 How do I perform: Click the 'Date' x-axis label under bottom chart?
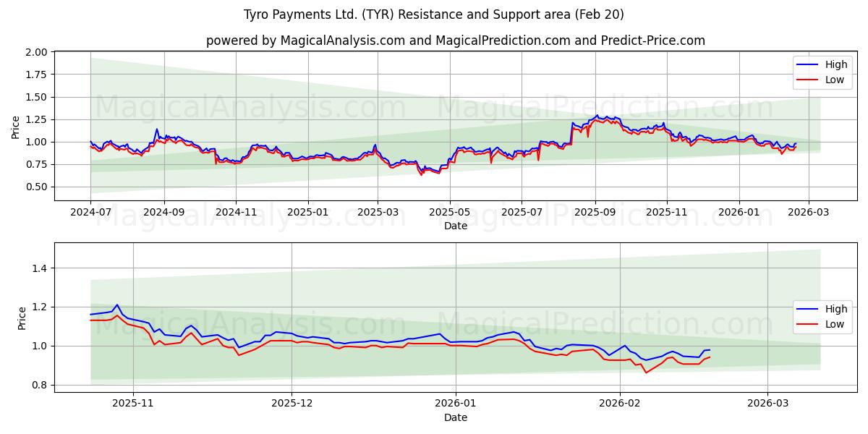pyautogui.click(x=456, y=417)
